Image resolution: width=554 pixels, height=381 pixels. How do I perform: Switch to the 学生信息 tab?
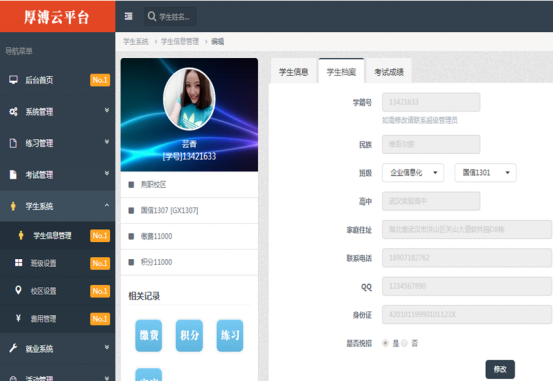tap(294, 72)
